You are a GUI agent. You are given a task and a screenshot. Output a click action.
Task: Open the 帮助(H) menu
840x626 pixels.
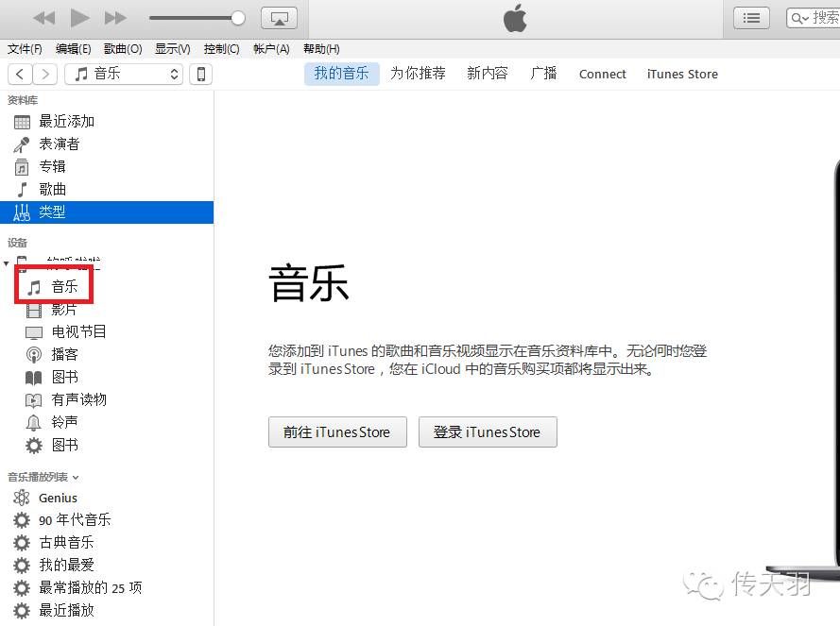click(x=321, y=49)
